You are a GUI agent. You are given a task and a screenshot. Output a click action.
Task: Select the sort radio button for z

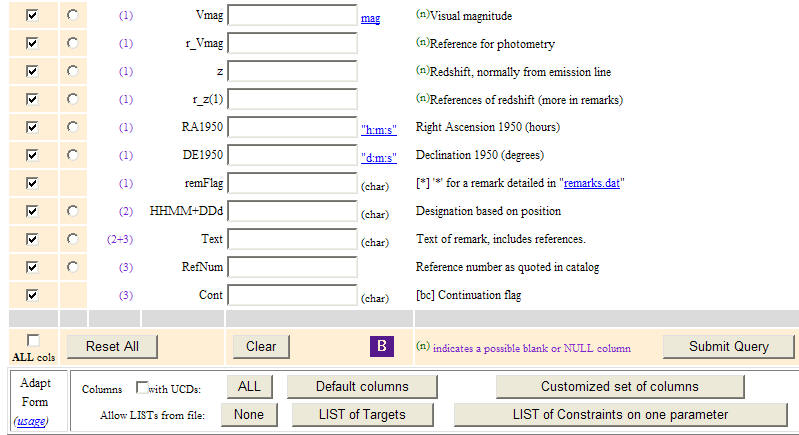73,72
